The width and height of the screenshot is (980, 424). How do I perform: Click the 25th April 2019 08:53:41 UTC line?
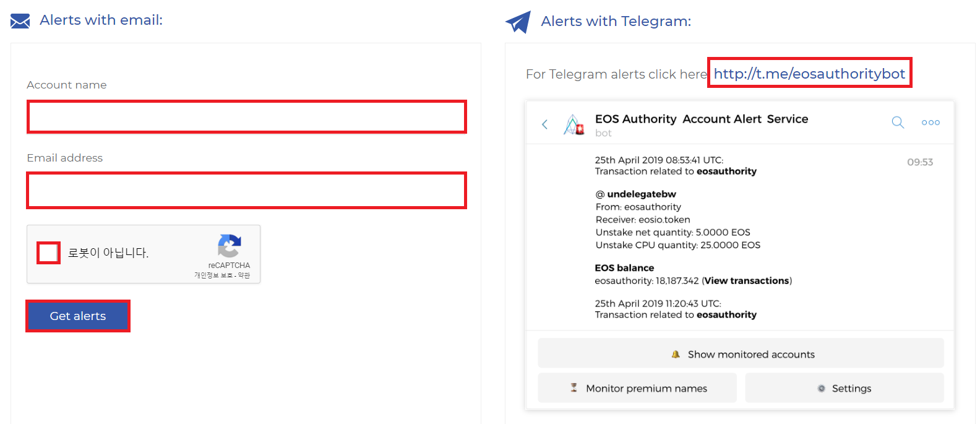(x=659, y=160)
